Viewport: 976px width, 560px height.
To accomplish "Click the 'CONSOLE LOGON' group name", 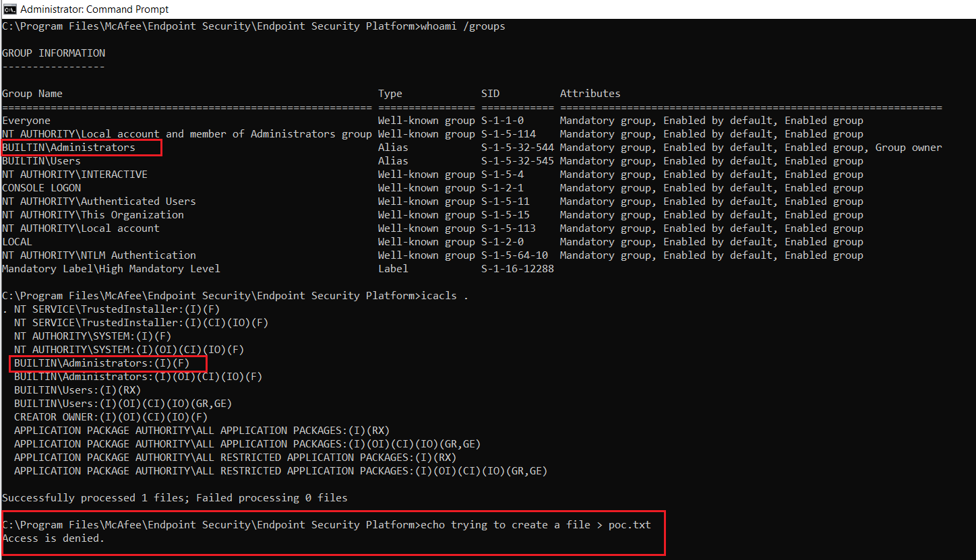I will (x=41, y=188).
